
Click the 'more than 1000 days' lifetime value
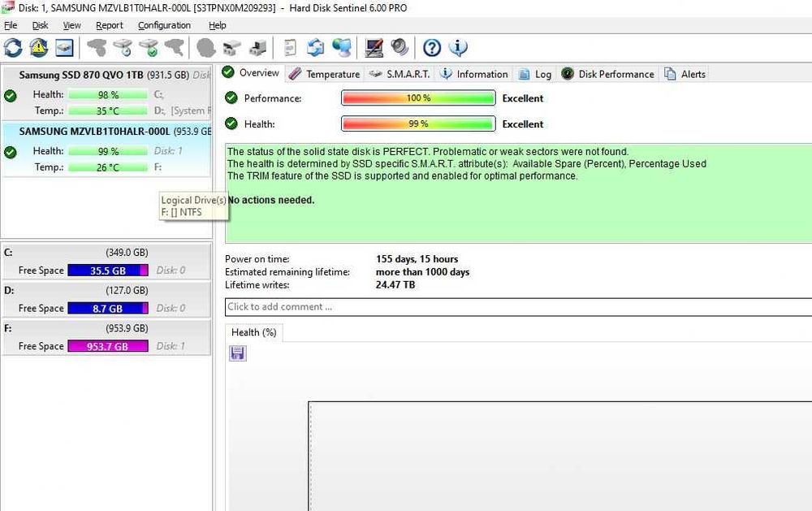point(422,272)
